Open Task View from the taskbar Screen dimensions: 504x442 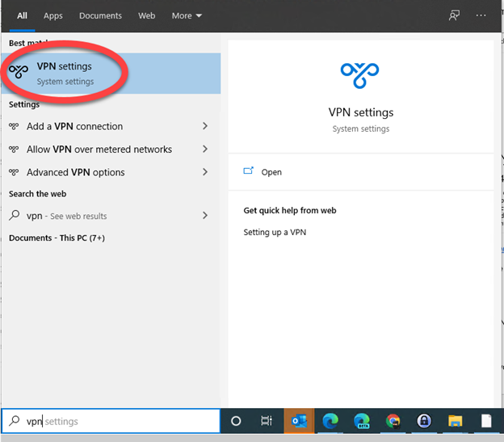(267, 421)
